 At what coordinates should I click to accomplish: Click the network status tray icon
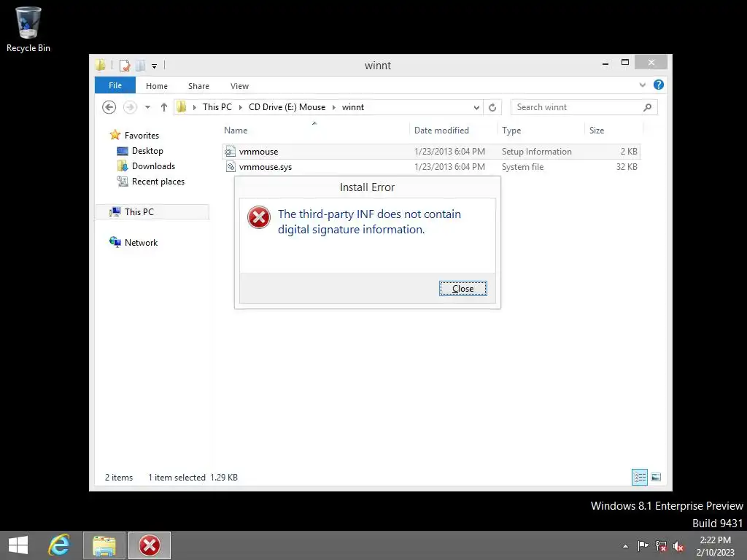tap(660, 546)
